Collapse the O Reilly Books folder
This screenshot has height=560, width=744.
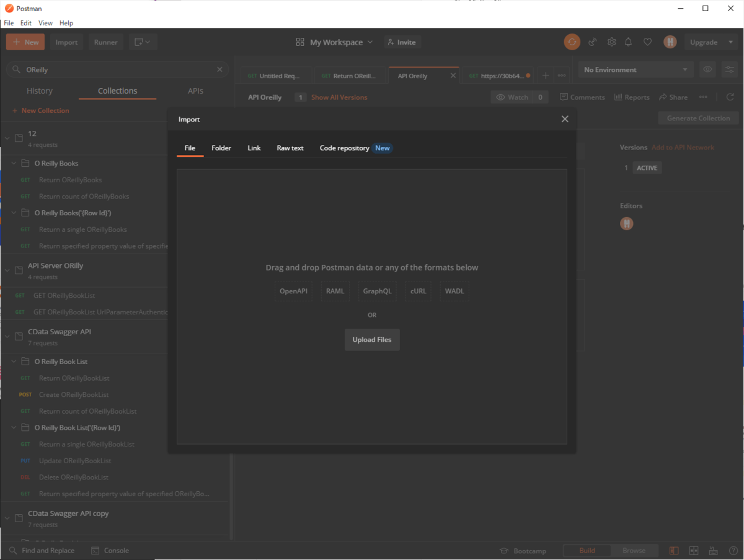(14, 164)
